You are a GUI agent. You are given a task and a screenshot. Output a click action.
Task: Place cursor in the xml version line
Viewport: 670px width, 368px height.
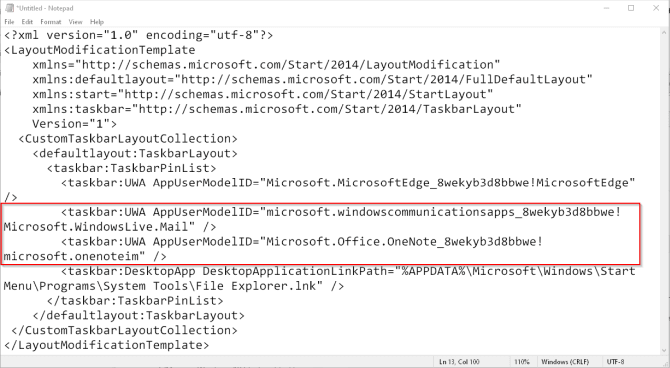pyautogui.click(x=138, y=35)
